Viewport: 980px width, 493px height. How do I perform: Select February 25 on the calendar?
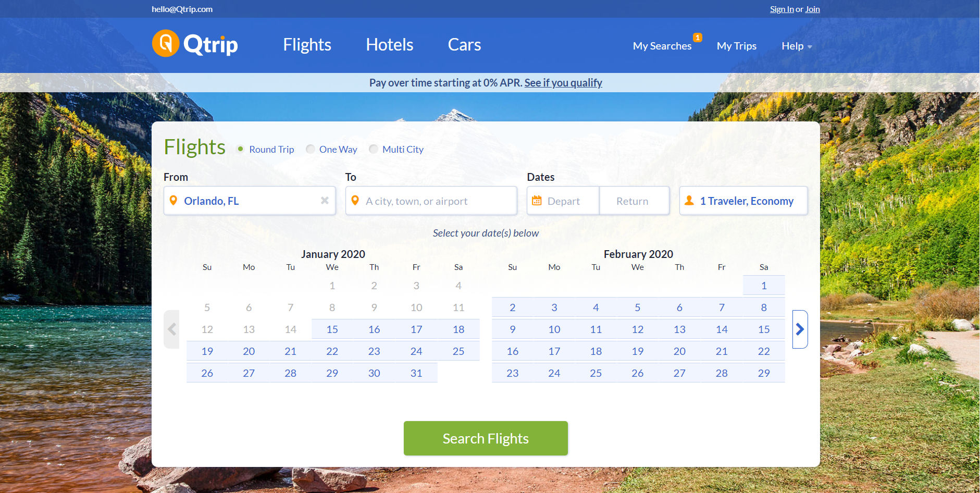(x=596, y=373)
